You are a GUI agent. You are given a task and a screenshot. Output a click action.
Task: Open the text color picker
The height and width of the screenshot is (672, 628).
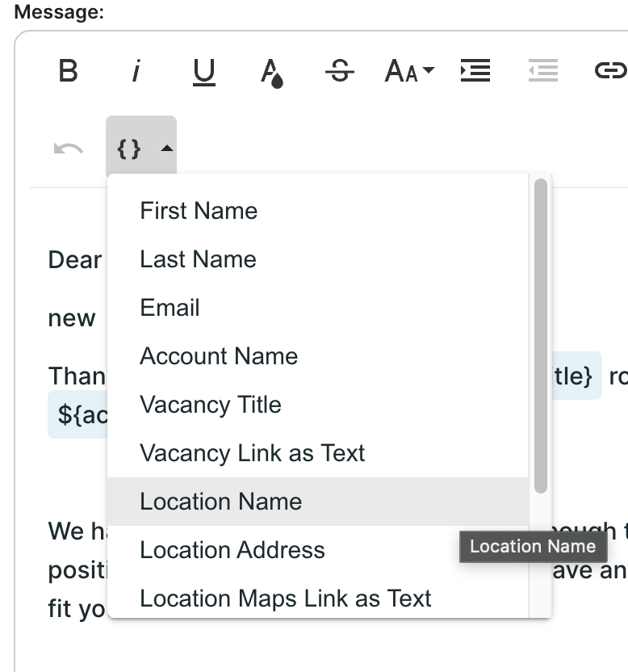coord(272,72)
